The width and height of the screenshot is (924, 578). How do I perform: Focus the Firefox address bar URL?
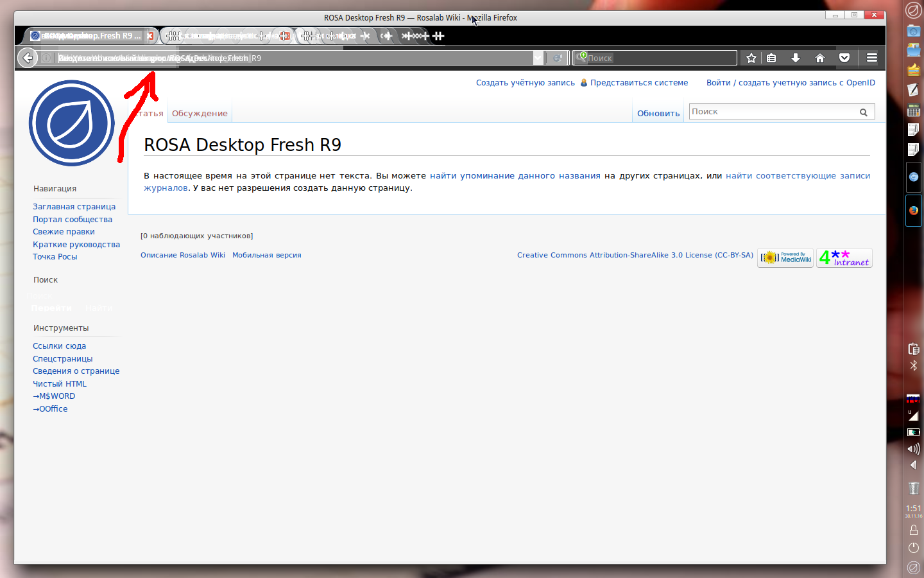[x=289, y=58]
